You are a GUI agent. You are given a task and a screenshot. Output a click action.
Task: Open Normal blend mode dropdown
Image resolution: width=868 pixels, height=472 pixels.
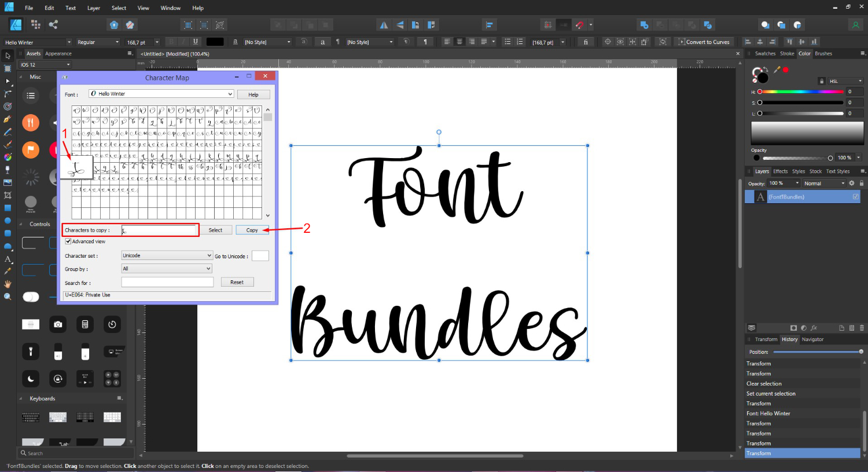coord(824,183)
